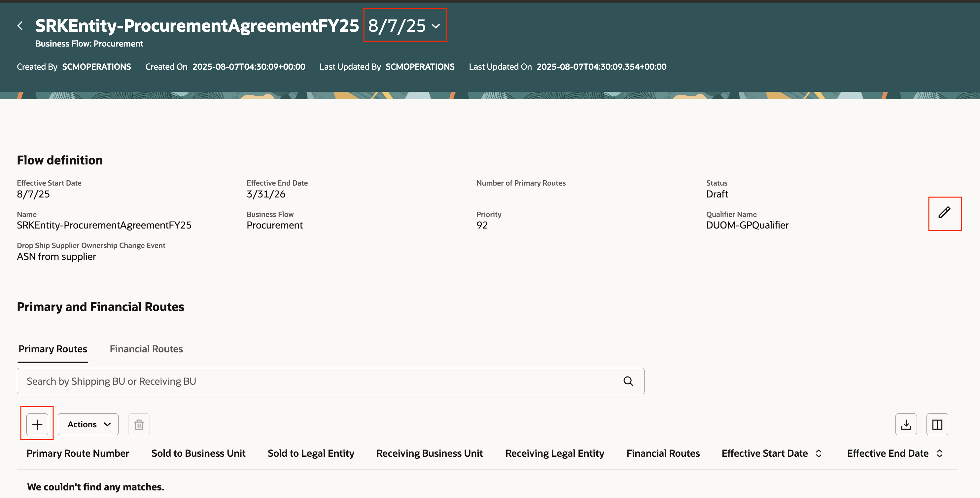The width and height of the screenshot is (980, 498).
Task: Sort by Effective End Date arrows
Action: click(939, 453)
